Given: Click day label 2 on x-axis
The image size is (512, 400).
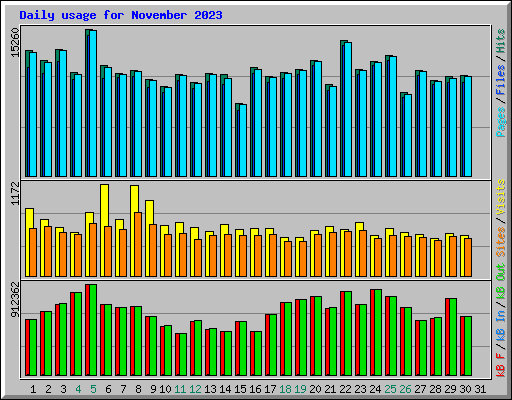Looking at the screenshot, I should [48, 389].
